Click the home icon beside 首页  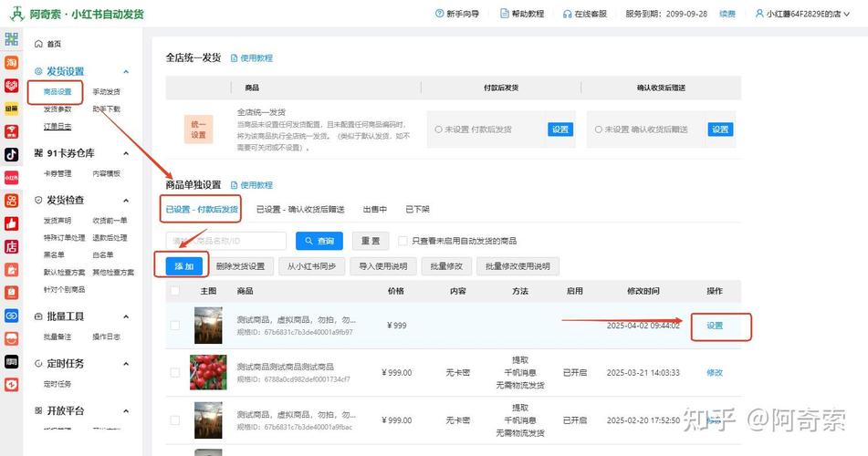pyautogui.click(x=38, y=44)
